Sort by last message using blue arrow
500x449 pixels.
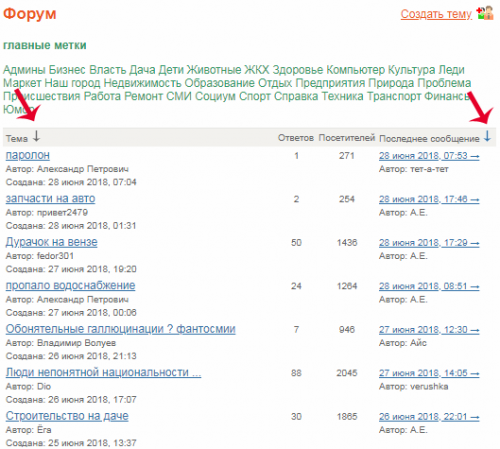tap(487, 136)
